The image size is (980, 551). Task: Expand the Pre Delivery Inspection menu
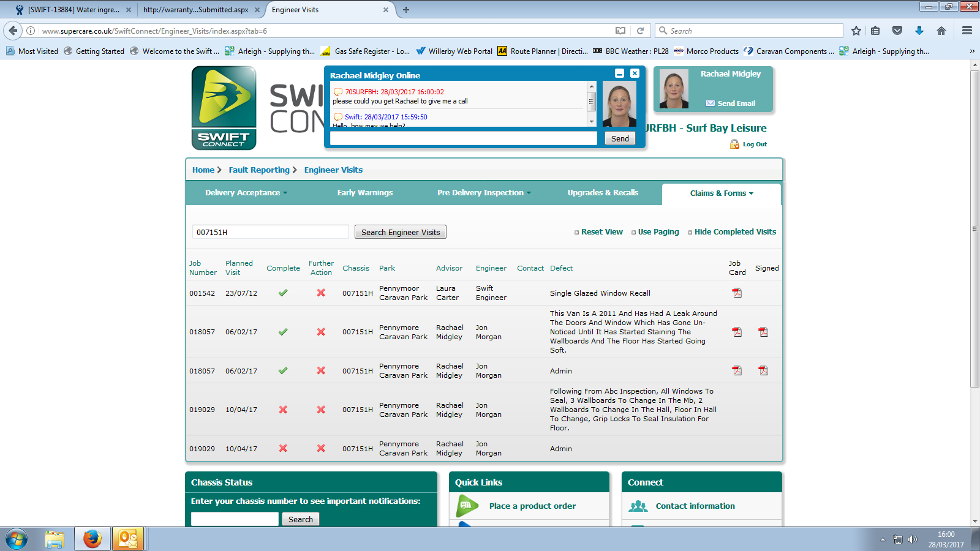coord(484,193)
